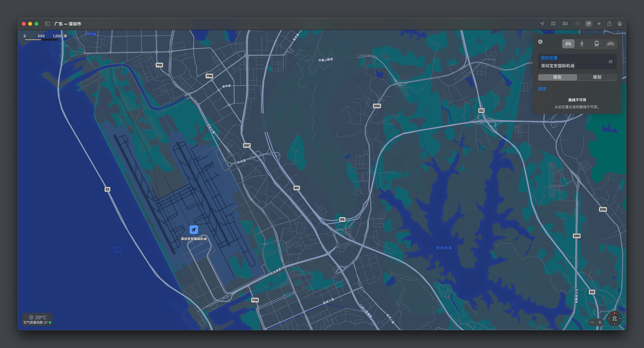Click the Look Around binoculars icon
644x348 pixels.
tap(577, 24)
